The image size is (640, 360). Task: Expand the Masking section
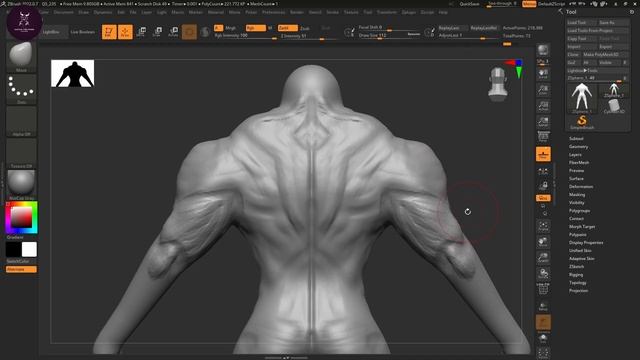(577, 195)
